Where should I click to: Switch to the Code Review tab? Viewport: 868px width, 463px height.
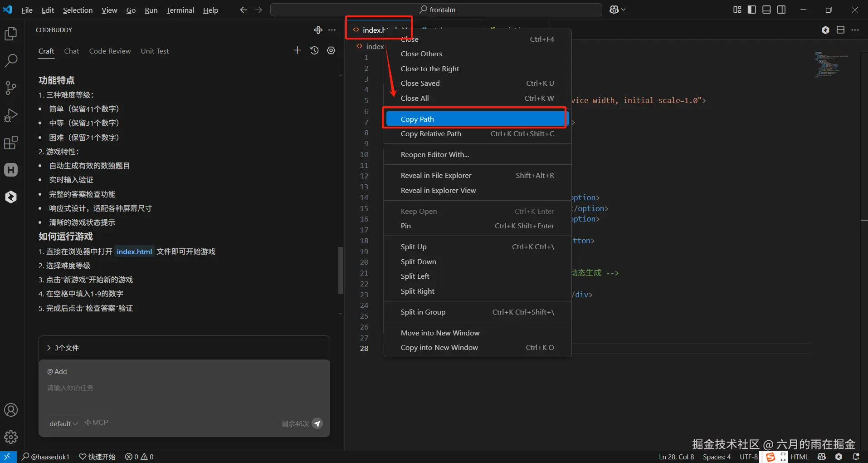coord(110,51)
